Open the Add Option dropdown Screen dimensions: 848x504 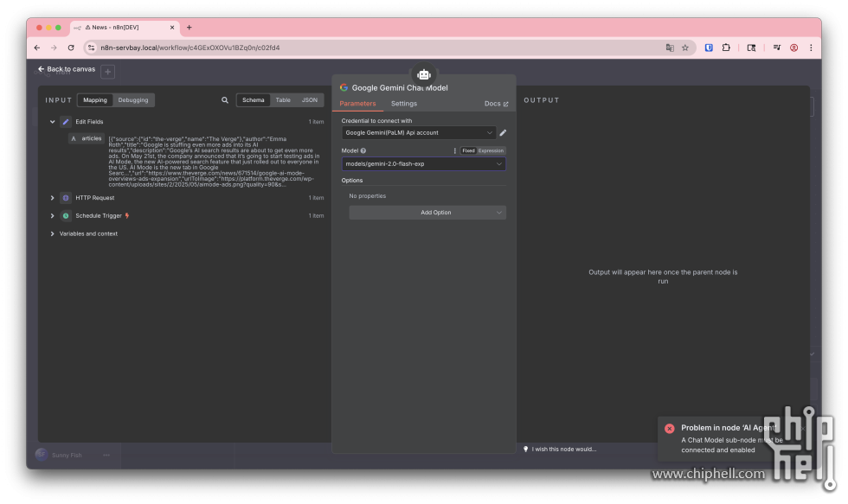click(x=427, y=213)
